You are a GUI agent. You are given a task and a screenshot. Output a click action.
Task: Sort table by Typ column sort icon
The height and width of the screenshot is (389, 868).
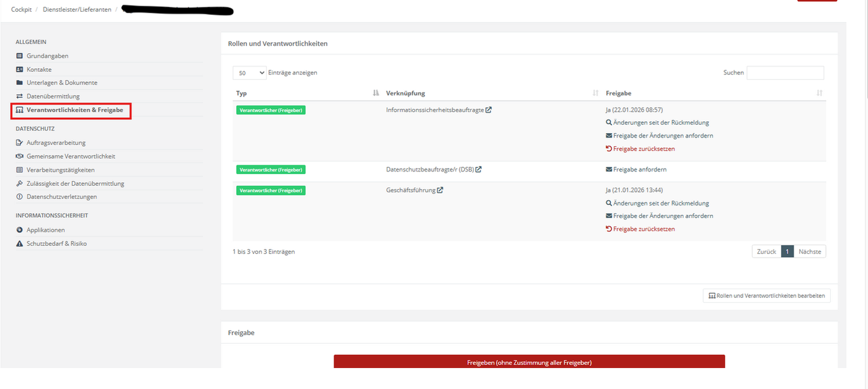pos(376,93)
